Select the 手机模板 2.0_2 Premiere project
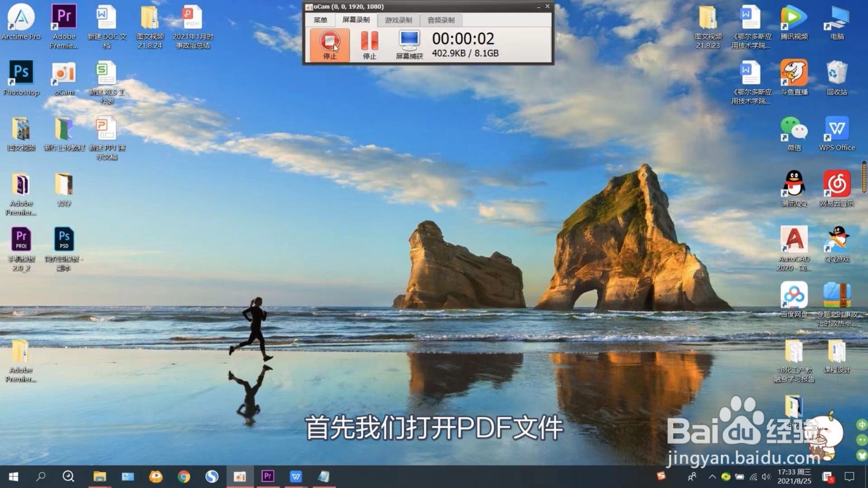Image resolution: width=868 pixels, height=488 pixels. (x=21, y=249)
